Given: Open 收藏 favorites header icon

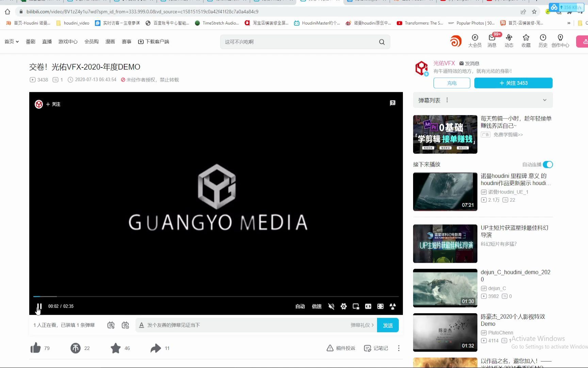Looking at the screenshot, I should [x=526, y=41].
